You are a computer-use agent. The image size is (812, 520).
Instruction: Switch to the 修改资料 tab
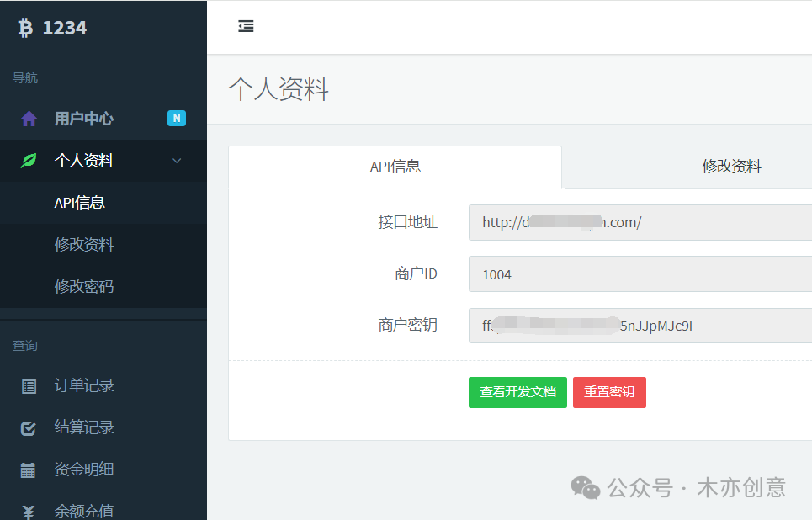732,167
